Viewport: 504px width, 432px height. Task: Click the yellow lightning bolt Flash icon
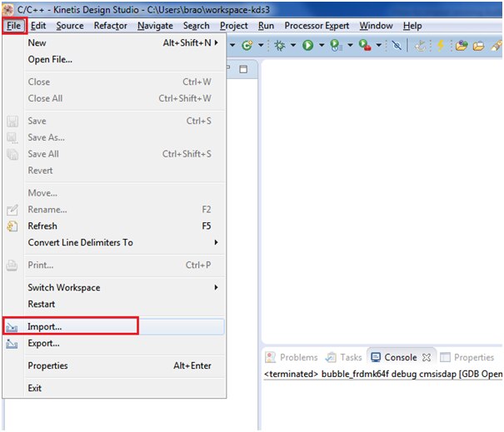point(441,45)
